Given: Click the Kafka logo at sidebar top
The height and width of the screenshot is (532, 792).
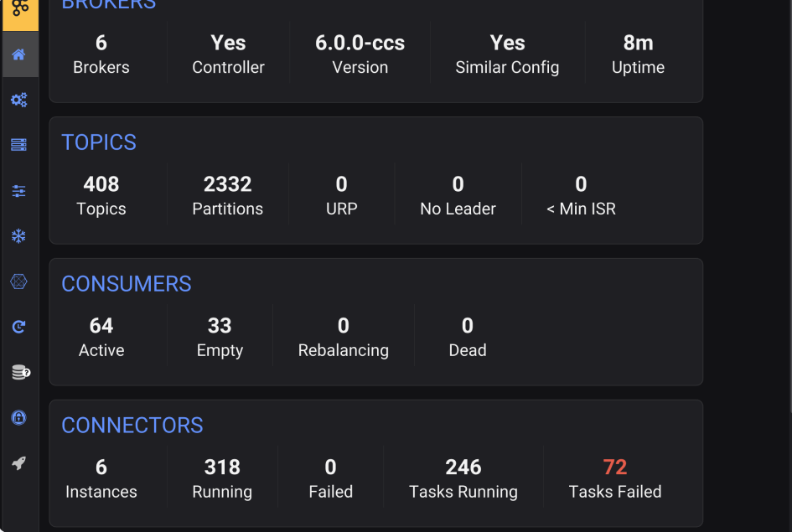Looking at the screenshot, I should (x=19, y=10).
